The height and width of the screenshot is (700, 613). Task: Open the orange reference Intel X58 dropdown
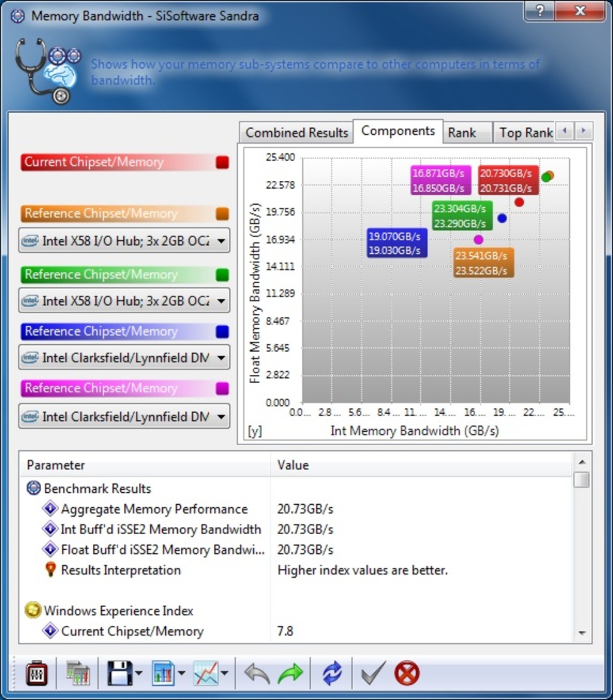[125, 241]
